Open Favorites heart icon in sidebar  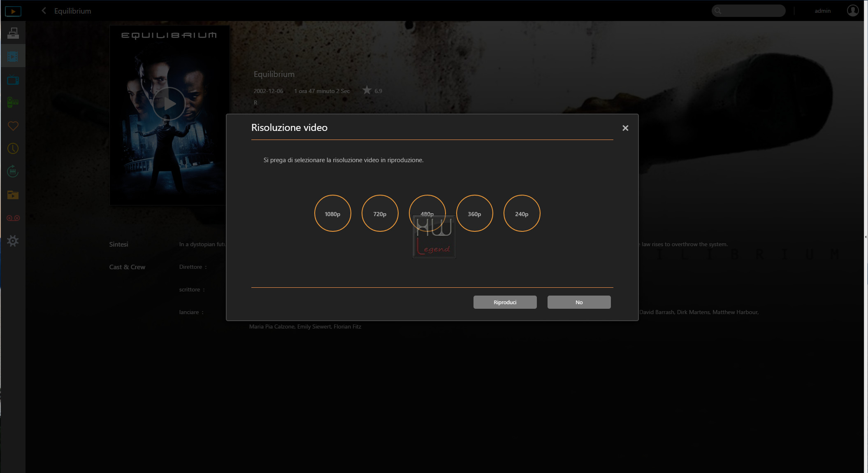pos(13,126)
